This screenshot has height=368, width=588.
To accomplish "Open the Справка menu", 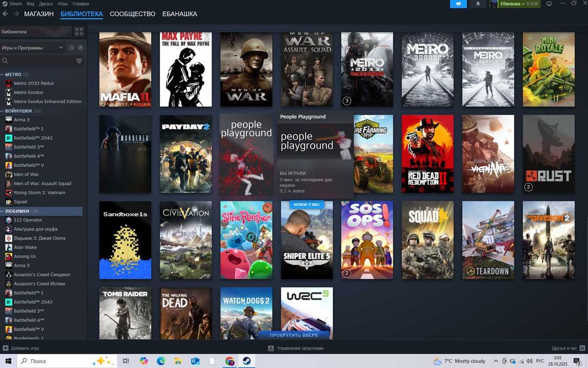I will point(80,4).
